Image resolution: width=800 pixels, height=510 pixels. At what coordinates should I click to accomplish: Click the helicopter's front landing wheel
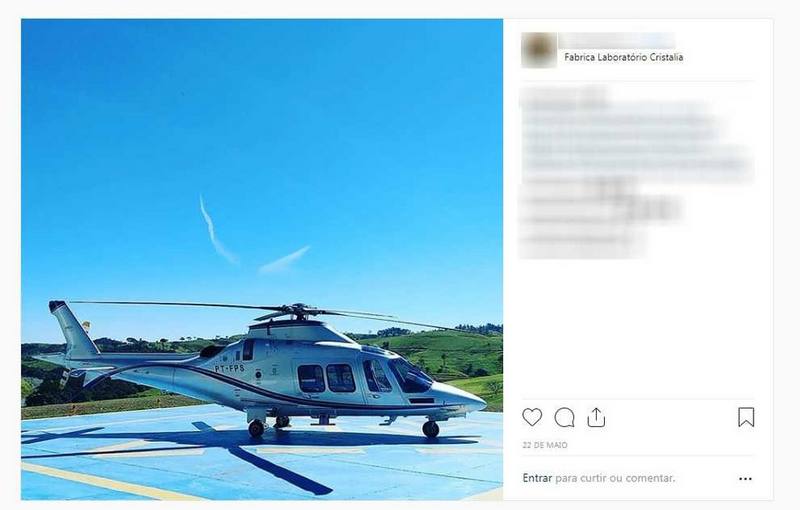coord(431,429)
